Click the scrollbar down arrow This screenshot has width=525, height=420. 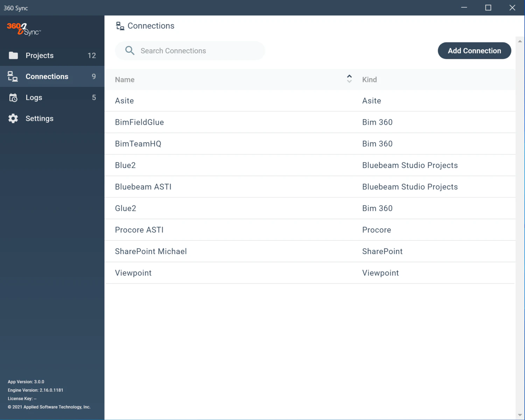point(520,415)
